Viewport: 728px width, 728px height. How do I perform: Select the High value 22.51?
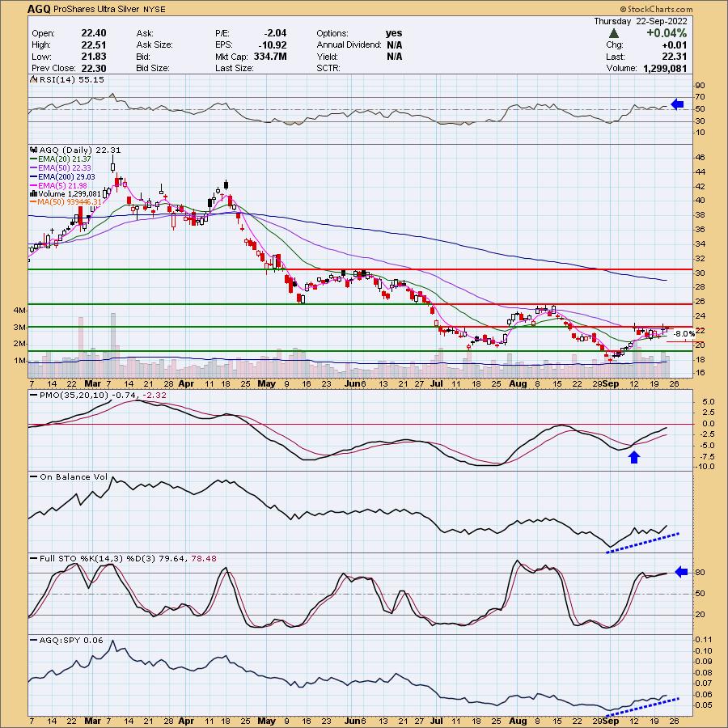coord(94,45)
